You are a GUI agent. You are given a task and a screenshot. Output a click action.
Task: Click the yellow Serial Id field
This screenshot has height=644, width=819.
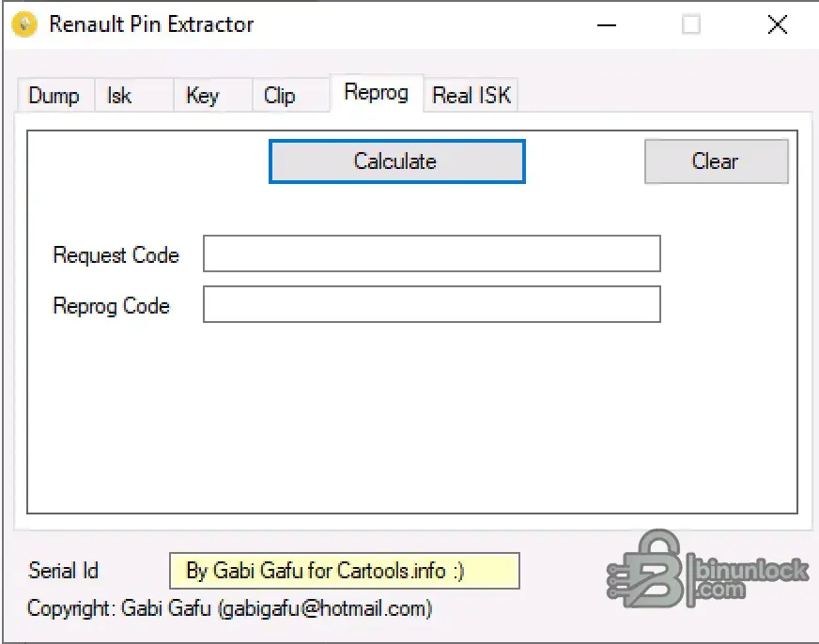click(344, 571)
